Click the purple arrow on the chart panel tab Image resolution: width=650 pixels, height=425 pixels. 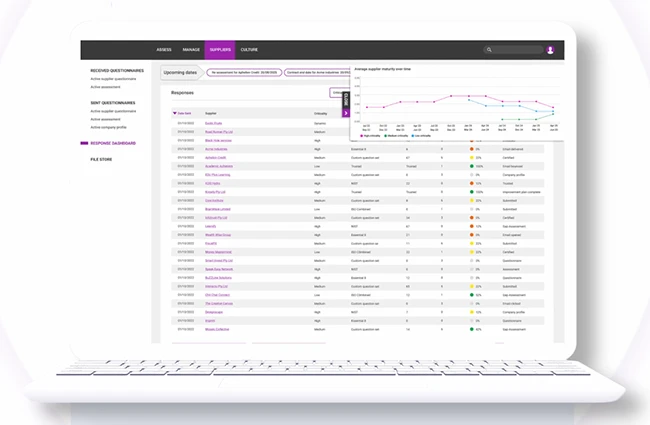click(346, 113)
